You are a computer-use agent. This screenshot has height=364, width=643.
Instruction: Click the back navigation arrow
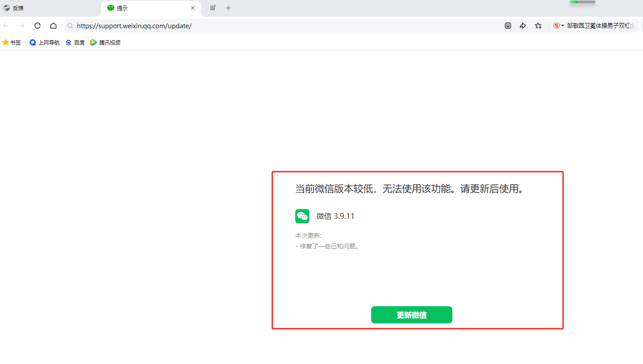pyautogui.click(x=6, y=26)
